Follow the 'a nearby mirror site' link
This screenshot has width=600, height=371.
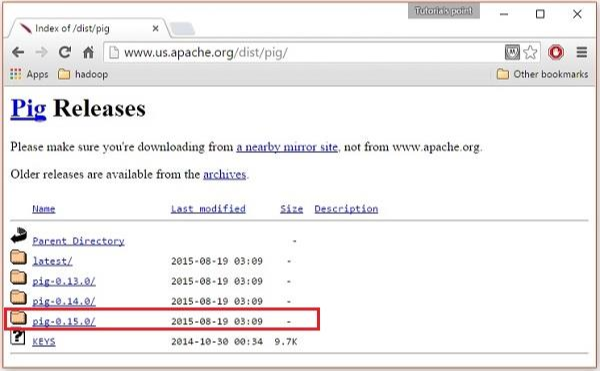[287, 147]
